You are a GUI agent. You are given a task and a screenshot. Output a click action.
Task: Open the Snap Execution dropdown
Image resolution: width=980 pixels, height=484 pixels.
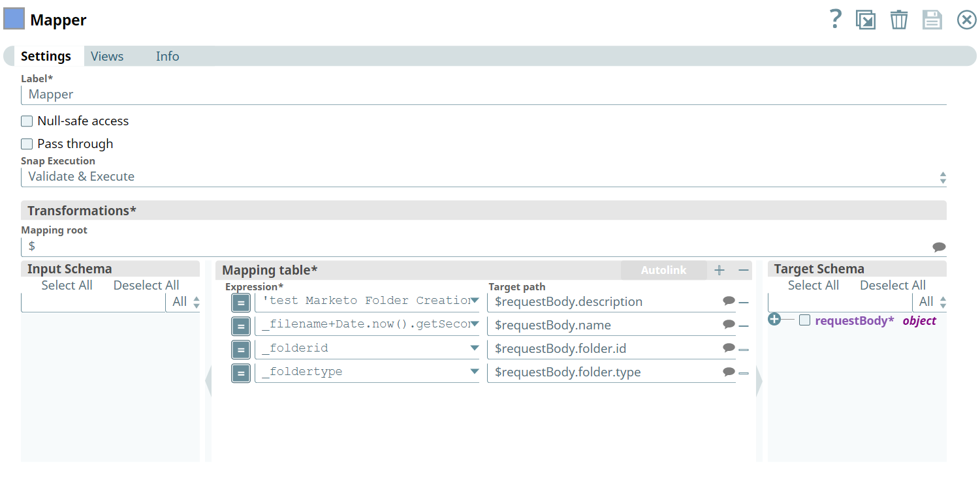484,177
